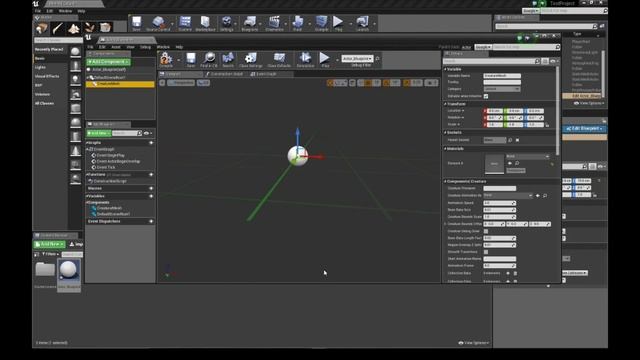Open Class Settings in Blueprint toolbar
Screen dimensions: 640x360
251,59
